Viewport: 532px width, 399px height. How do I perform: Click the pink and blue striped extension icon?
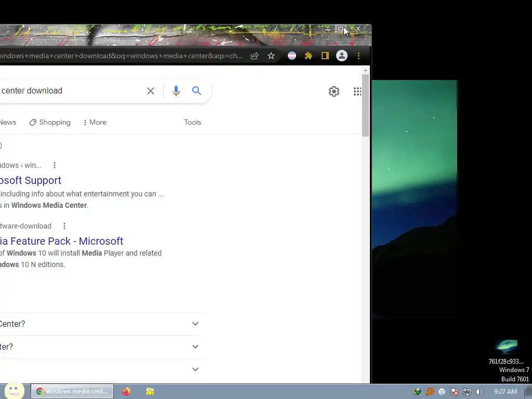click(x=292, y=56)
